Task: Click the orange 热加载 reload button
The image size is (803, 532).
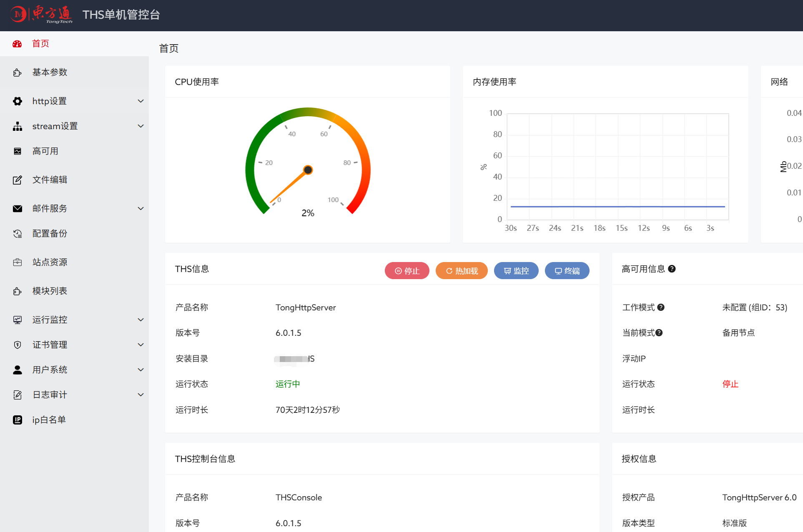Action: [462, 271]
